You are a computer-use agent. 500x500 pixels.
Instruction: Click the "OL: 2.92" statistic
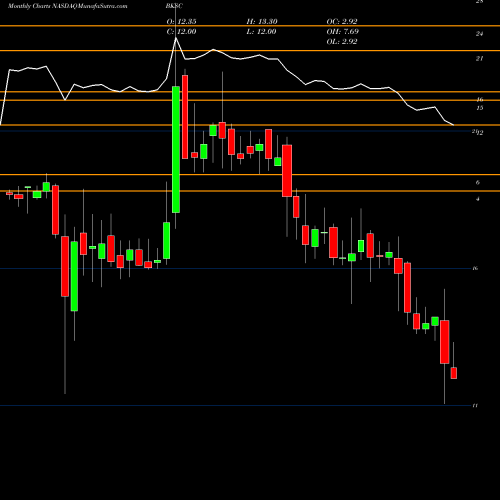click(x=342, y=41)
